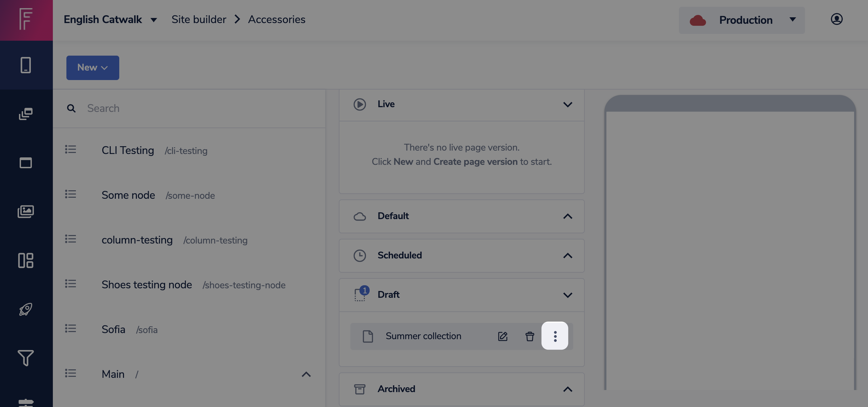
Task: Expand the Default section
Action: click(567, 216)
